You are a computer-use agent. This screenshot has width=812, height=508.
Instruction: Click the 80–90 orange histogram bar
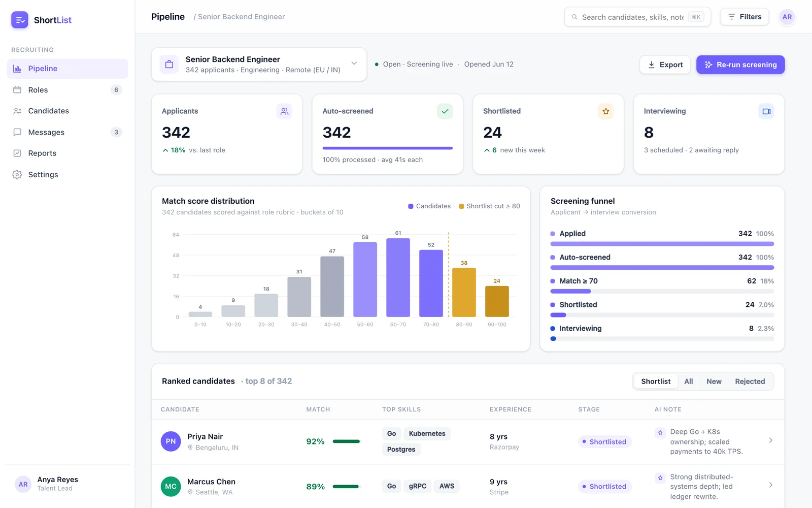click(x=464, y=293)
